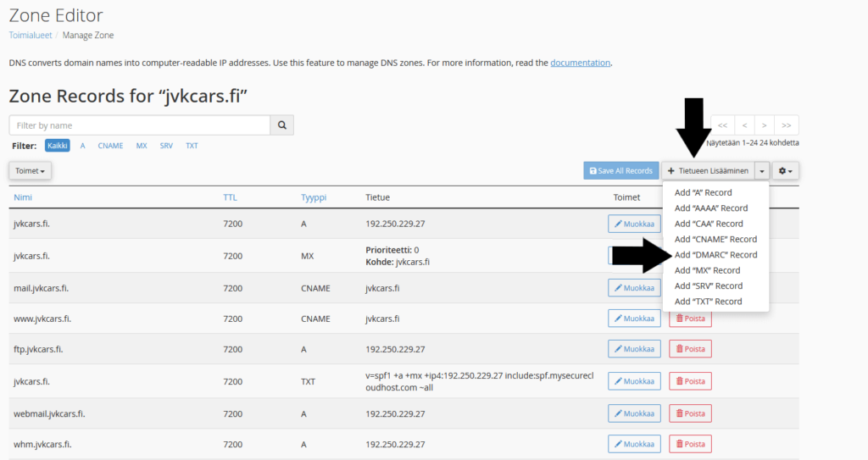Filter records by TXT type

pyautogui.click(x=192, y=146)
